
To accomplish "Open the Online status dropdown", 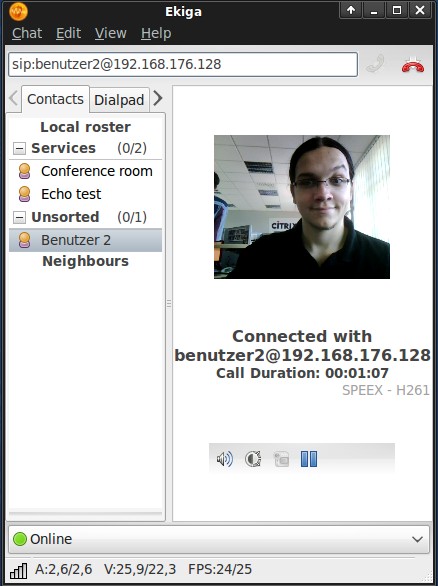I will 219,539.
